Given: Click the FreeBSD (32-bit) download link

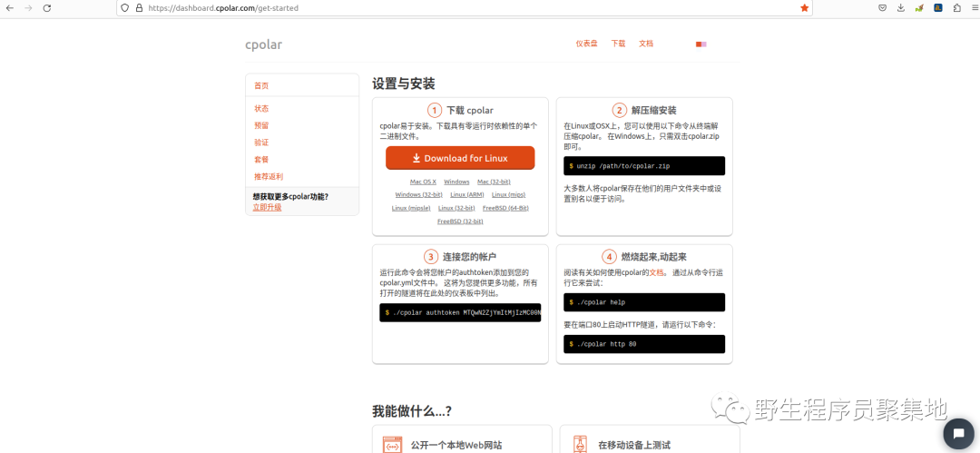Looking at the screenshot, I should point(460,221).
